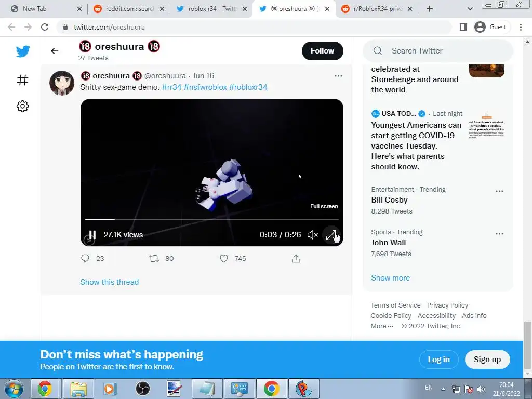Open the Explore hashtag icon in sidebar
This screenshot has width=532, height=399.
coord(22,80)
